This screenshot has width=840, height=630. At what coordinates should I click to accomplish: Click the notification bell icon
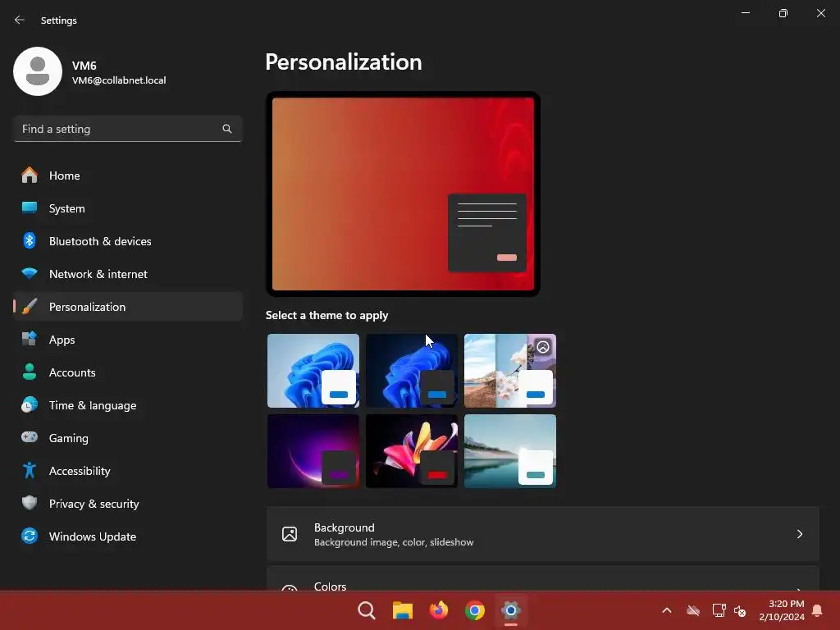818,610
